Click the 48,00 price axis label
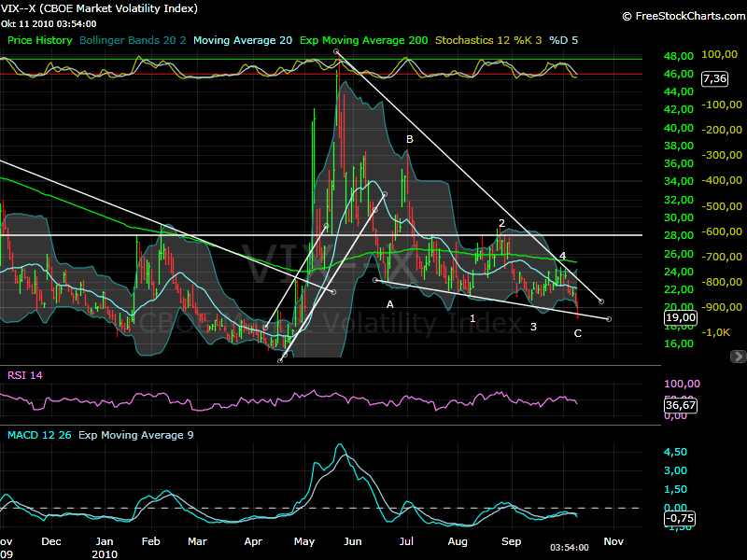 point(679,56)
